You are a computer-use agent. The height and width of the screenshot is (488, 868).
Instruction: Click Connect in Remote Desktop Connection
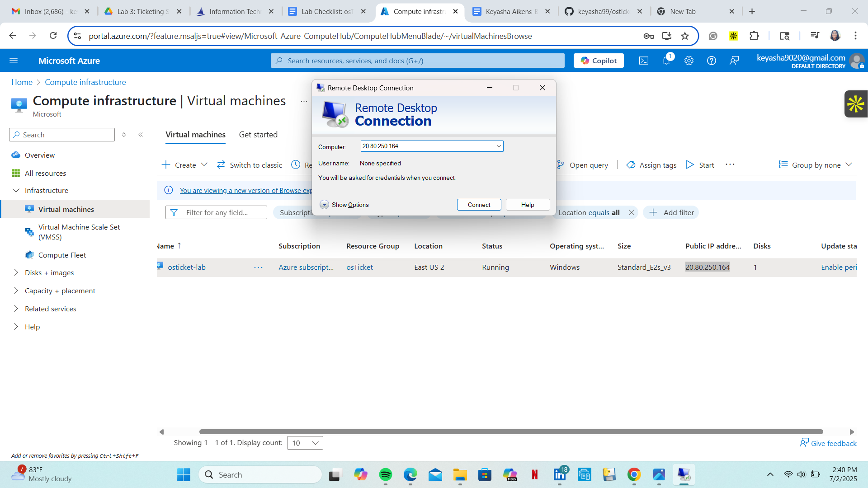[479, 205]
